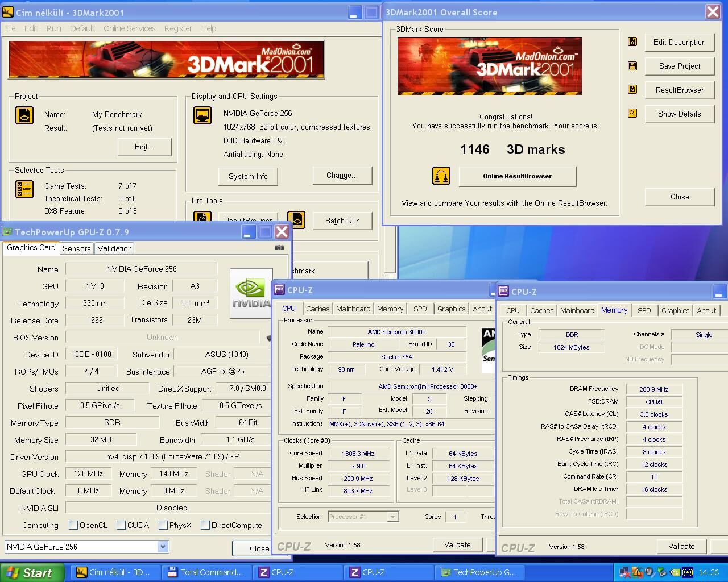
Task: Open the Caches tab in left CPU-Z window
Action: (x=317, y=309)
